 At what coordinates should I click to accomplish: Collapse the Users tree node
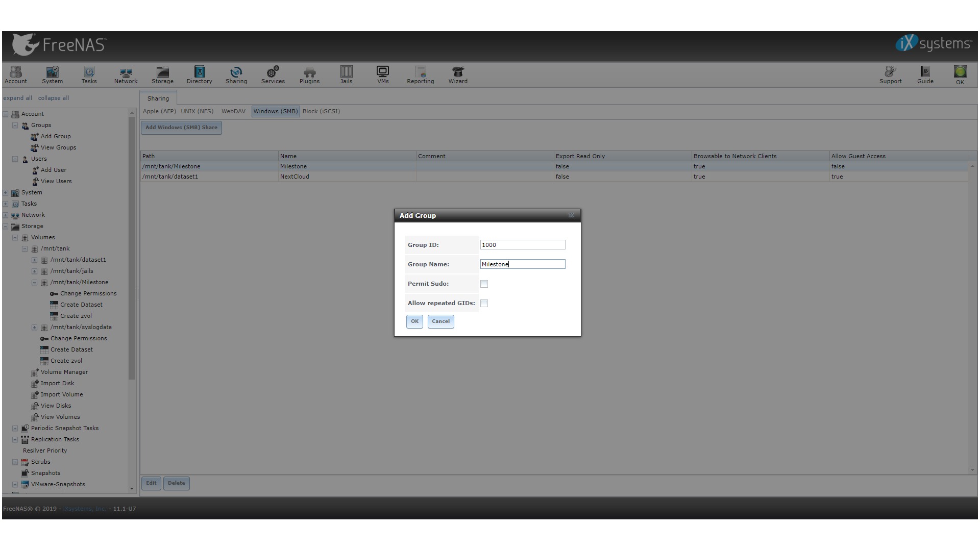(x=15, y=159)
